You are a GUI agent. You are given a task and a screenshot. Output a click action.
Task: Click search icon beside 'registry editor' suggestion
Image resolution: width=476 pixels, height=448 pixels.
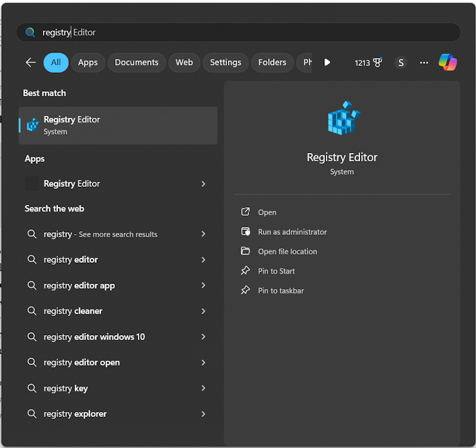[32, 259]
